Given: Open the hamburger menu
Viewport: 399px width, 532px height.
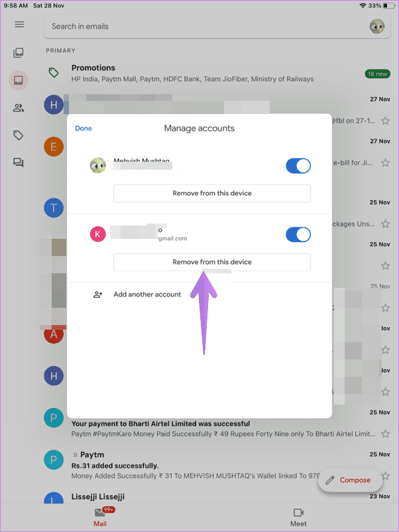Looking at the screenshot, I should (x=19, y=24).
